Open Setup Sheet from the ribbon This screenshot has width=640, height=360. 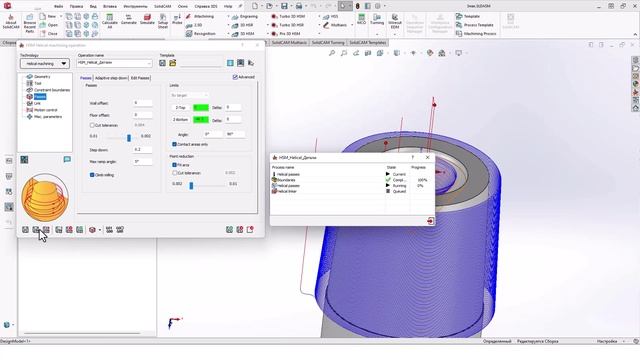coord(163,21)
